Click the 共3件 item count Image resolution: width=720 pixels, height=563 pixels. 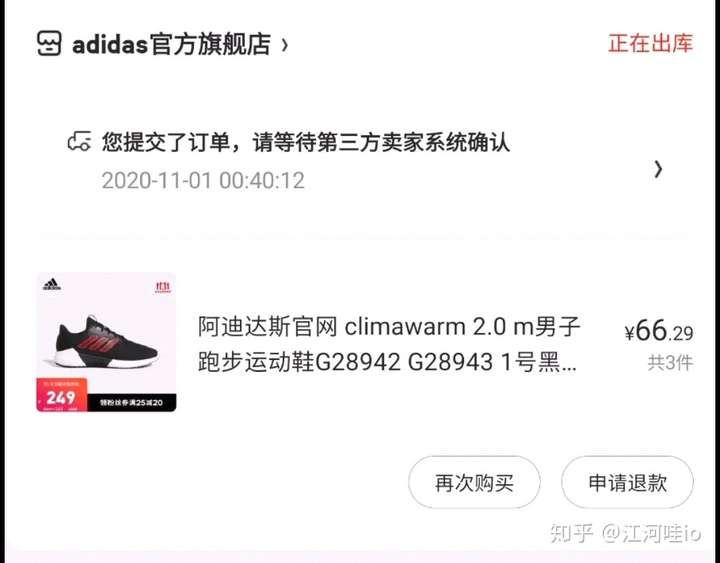670,363
